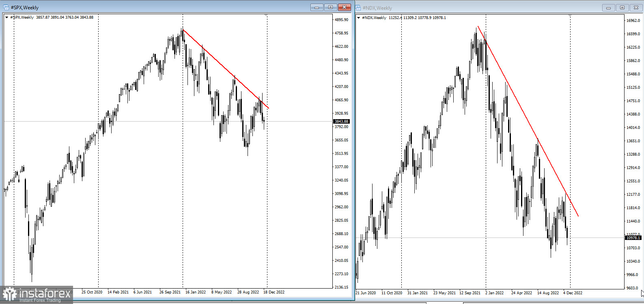Select the red trendline on NDX chart
This screenshot has width=644, height=304.
528,121
